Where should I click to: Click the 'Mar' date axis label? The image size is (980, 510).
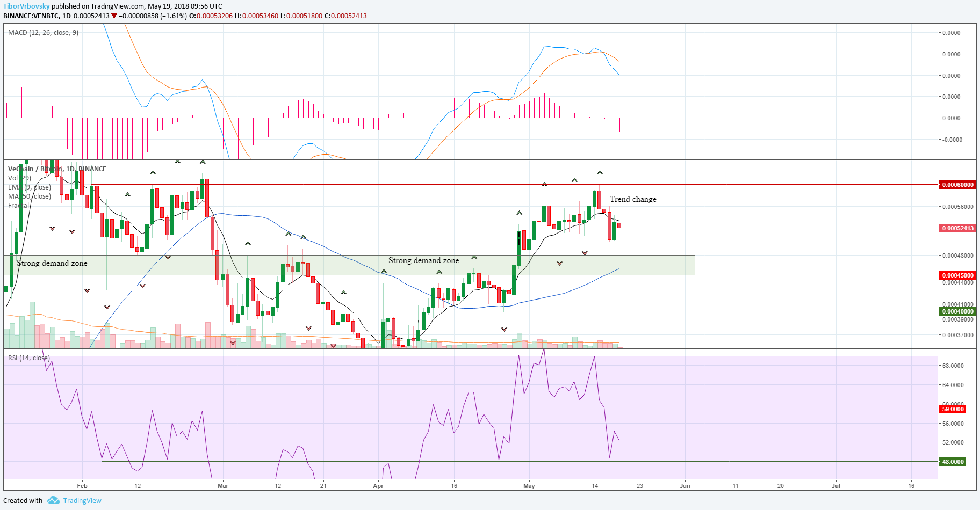coord(223,486)
